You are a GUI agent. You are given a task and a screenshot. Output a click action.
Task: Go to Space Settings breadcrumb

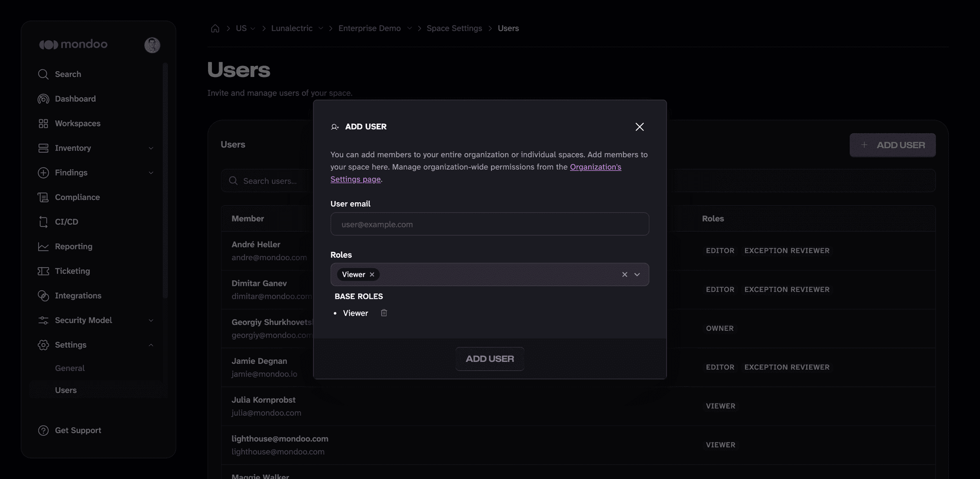pyautogui.click(x=454, y=28)
